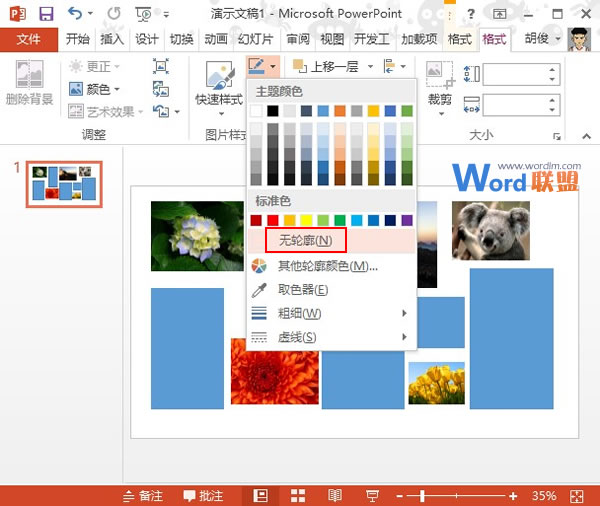Click the compress pictures icon
The image size is (600, 506).
[161, 66]
